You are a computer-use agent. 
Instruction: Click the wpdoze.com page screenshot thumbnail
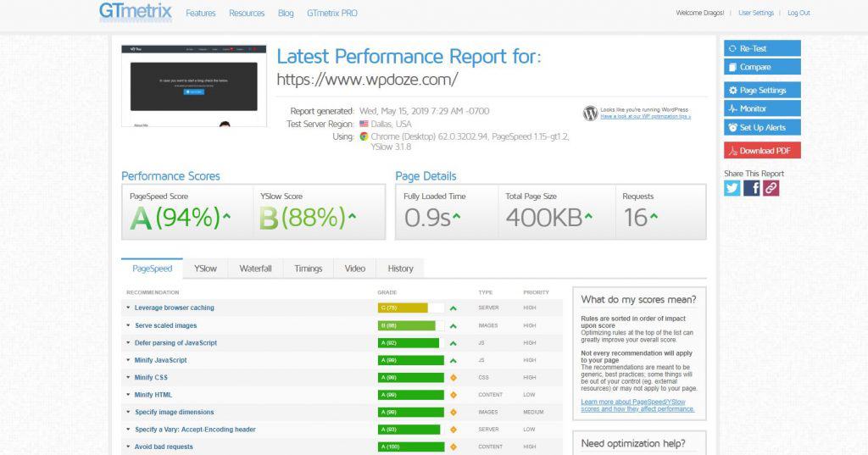click(194, 86)
